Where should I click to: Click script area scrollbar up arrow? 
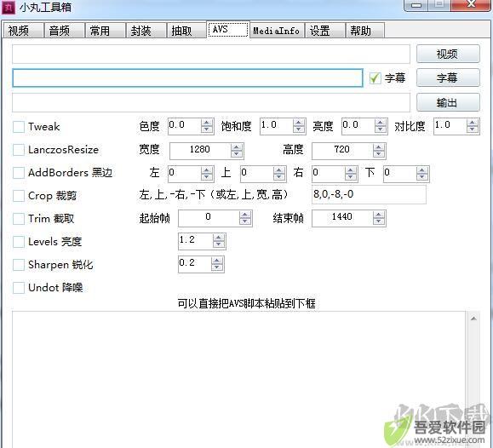pyautogui.click(x=473, y=319)
